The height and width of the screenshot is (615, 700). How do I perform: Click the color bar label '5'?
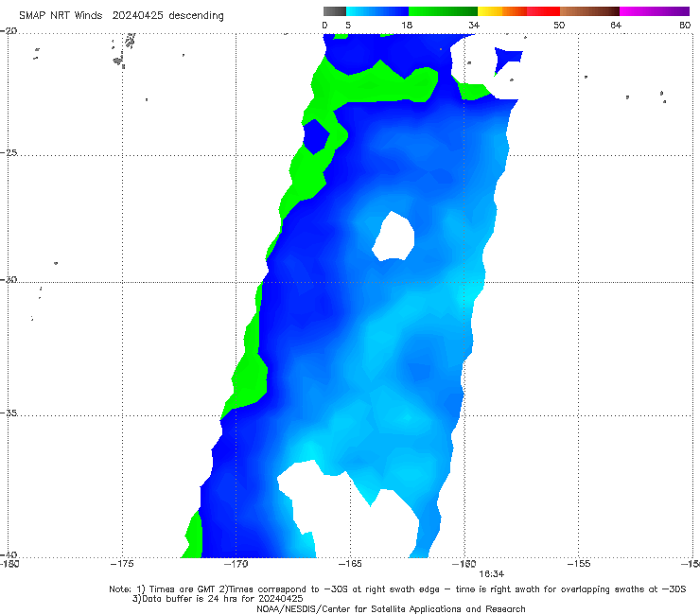point(348,25)
